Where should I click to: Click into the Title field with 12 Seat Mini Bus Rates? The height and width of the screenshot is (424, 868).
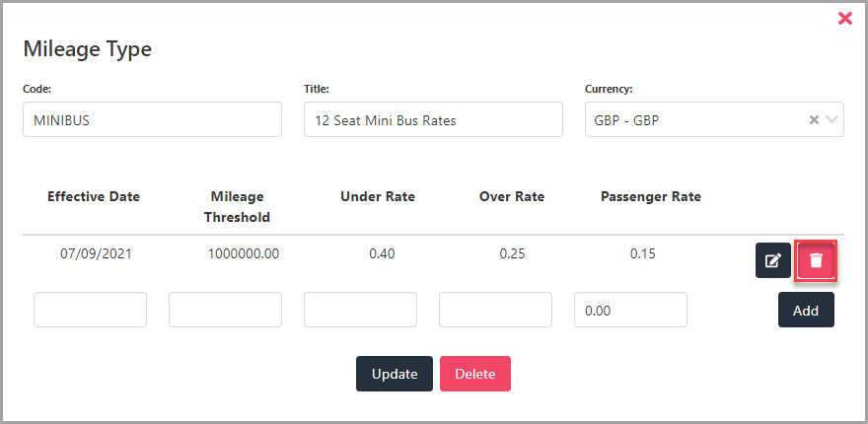[x=433, y=119]
